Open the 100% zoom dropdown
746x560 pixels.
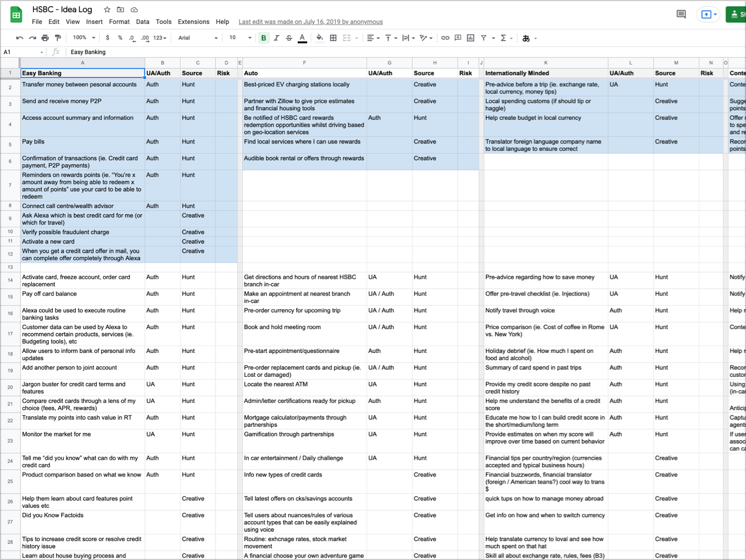(84, 38)
